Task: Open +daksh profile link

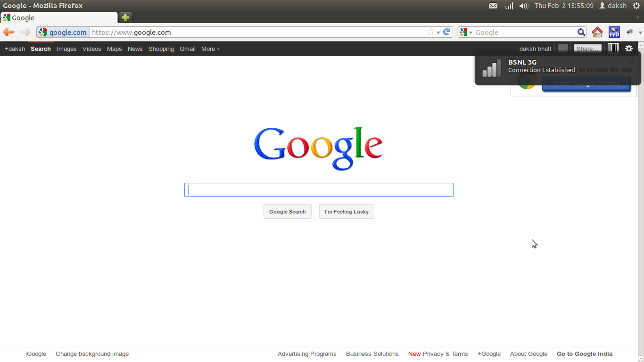Action: [x=15, y=49]
